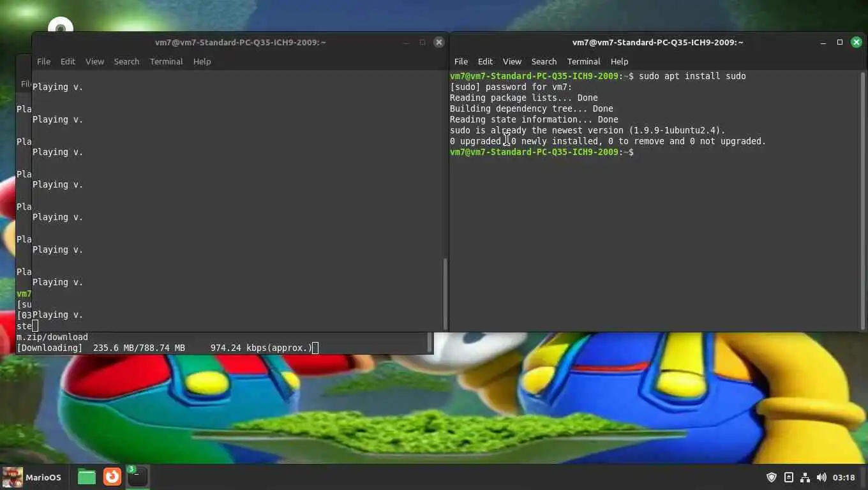Image resolution: width=868 pixels, height=490 pixels.
Task: Open the shield security tray icon
Action: pyautogui.click(x=771, y=477)
